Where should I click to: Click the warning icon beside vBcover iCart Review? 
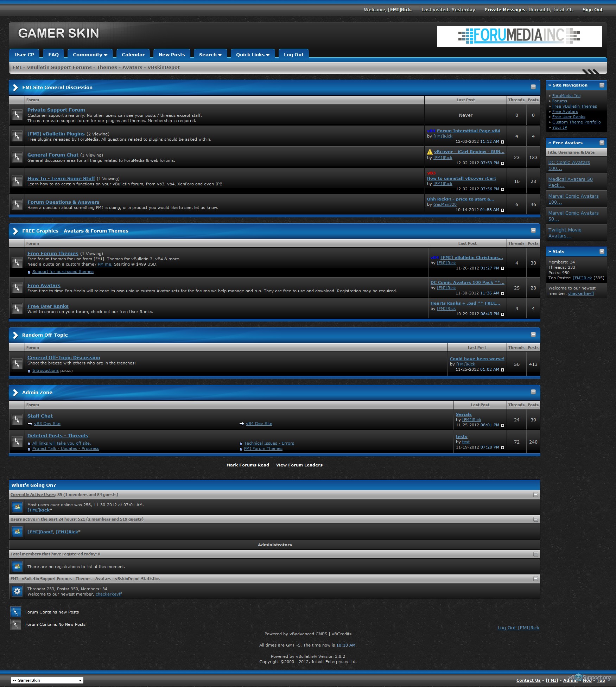click(x=430, y=152)
